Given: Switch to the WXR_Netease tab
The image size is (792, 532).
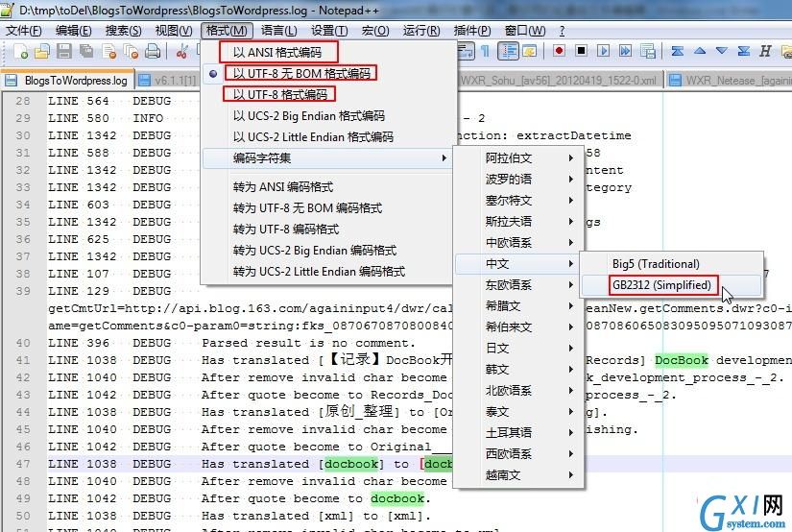Looking at the screenshot, I should 730,81.
